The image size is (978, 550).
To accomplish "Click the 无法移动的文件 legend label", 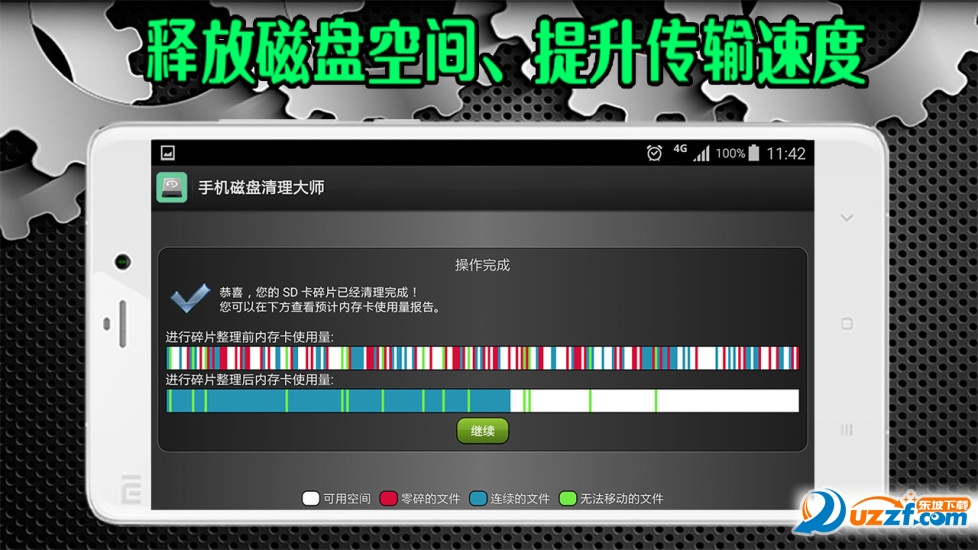I will point(621,499).
